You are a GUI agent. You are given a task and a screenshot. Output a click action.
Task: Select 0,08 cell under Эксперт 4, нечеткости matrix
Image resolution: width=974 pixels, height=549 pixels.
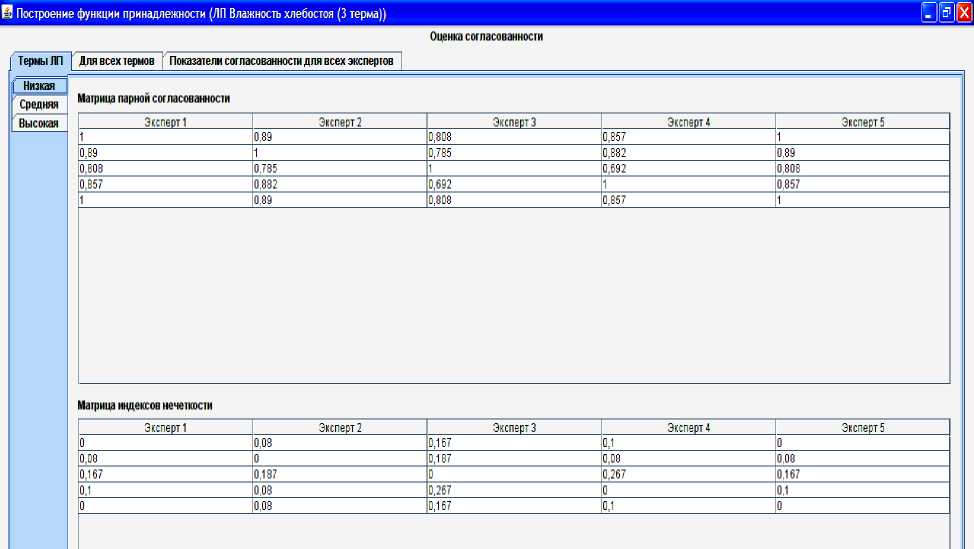click(x=688, y=458)
